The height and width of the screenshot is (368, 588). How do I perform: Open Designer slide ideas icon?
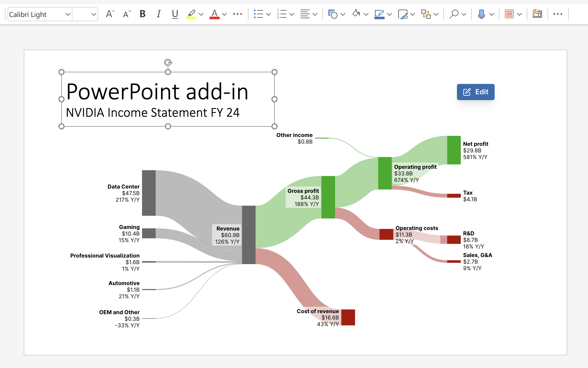pos(537,14)
